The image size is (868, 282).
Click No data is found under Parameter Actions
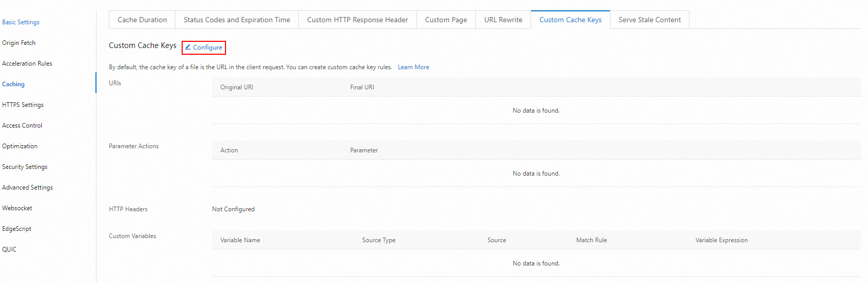(x=536, y=174)
